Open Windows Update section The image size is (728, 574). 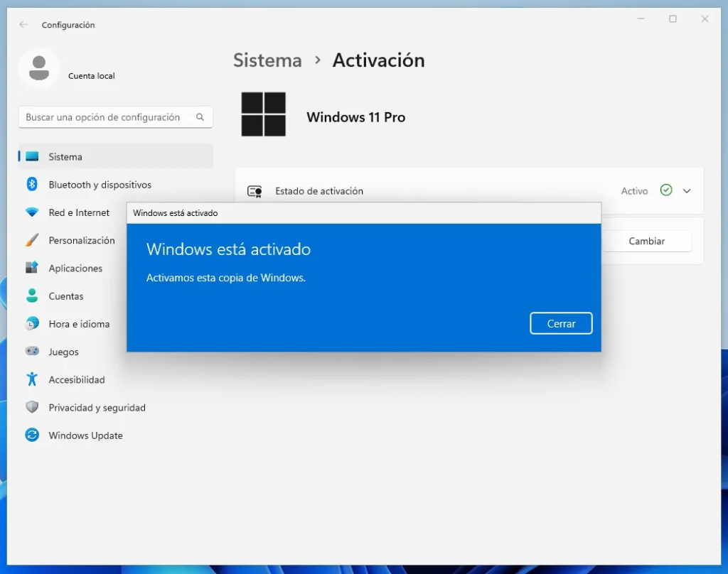pos(86,435)
